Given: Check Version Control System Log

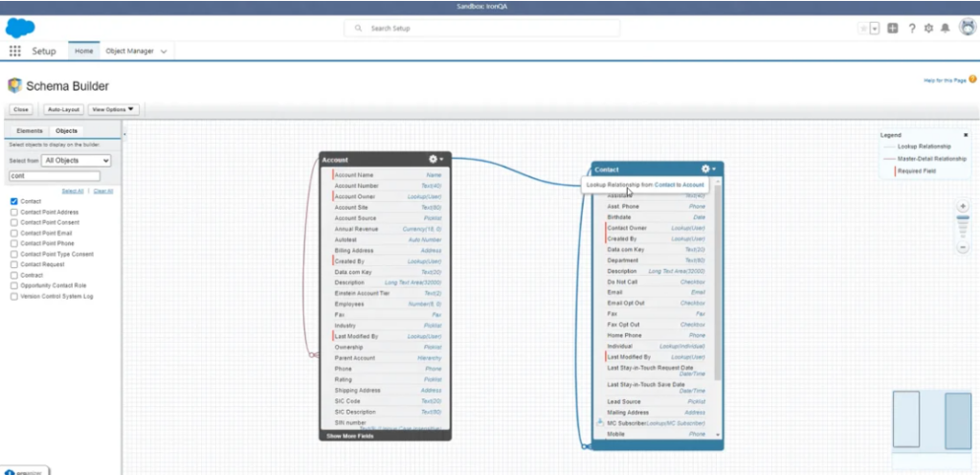Looking at the screenshot, I should [x=13, y=296].
